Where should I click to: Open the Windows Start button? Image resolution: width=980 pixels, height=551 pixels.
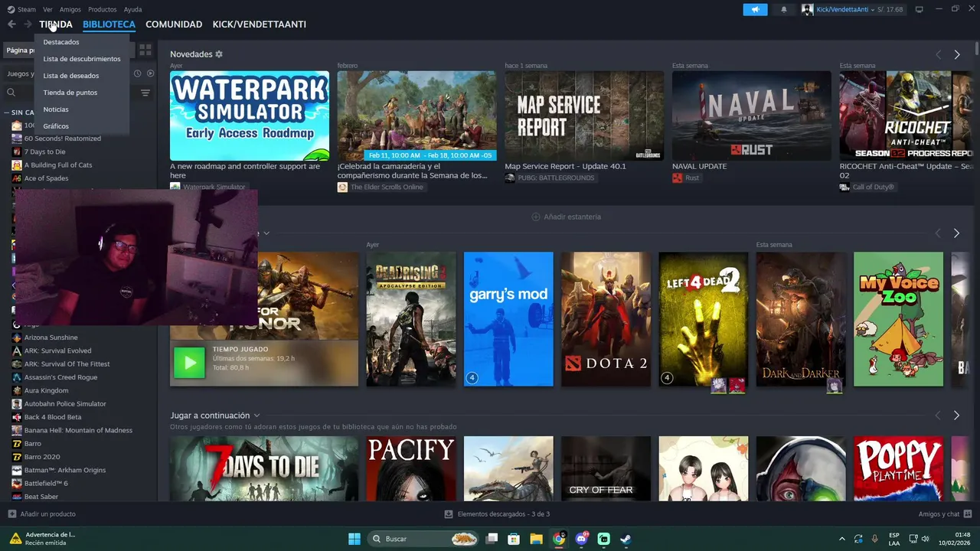coord(354,539)
